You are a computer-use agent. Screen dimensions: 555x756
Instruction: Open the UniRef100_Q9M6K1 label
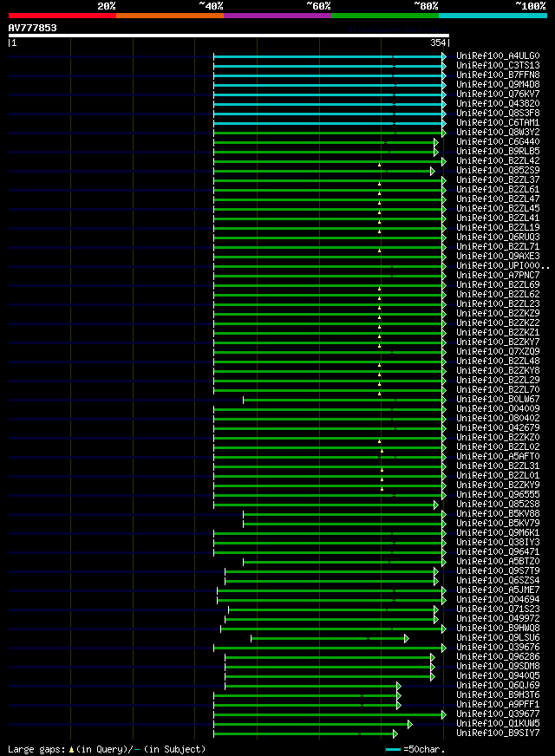(498, 533)
